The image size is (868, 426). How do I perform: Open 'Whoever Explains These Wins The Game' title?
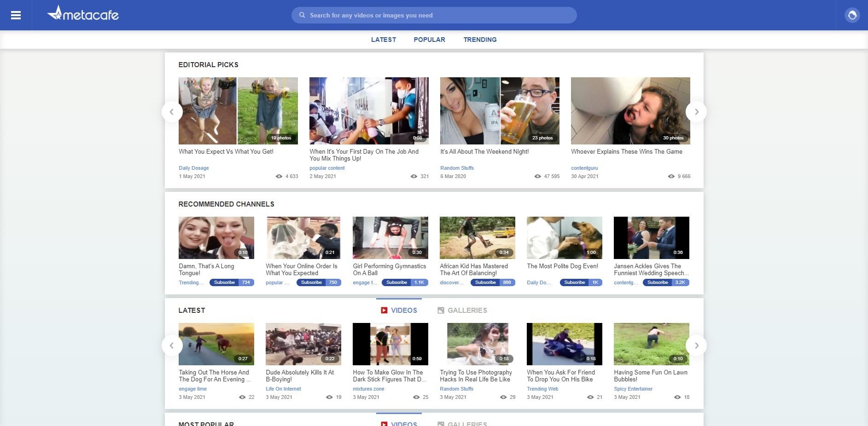[626, 151]
